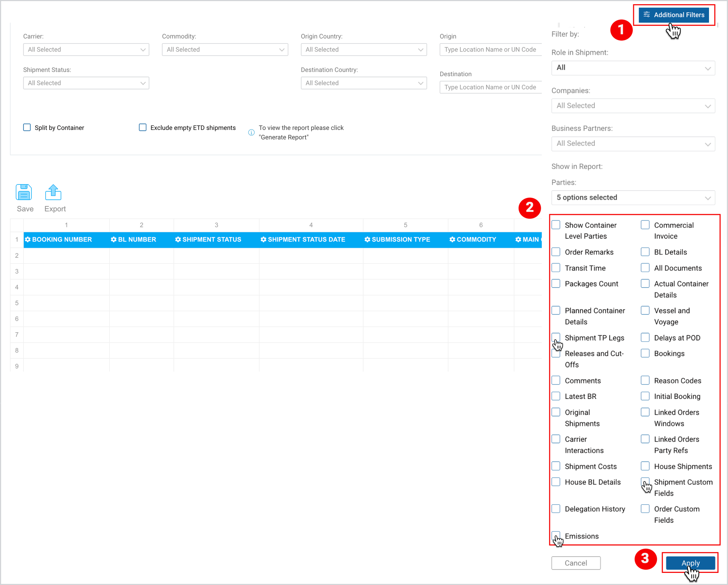Viewport: 728px width, 585px height.
Task: Enable the Bookings checkbox
Action: pyautogui.click(x=645, y=353)
